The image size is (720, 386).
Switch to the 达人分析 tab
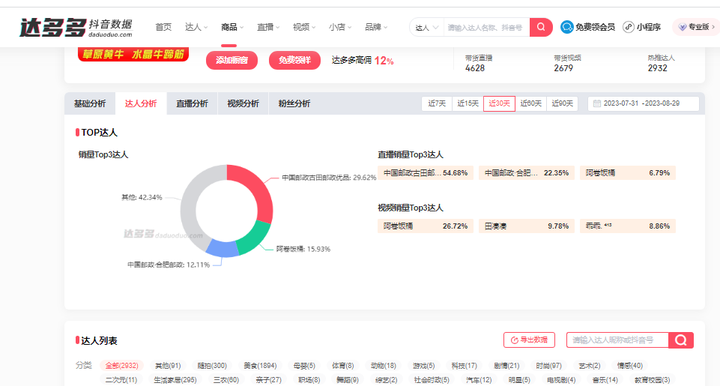[x=141, y=103]
